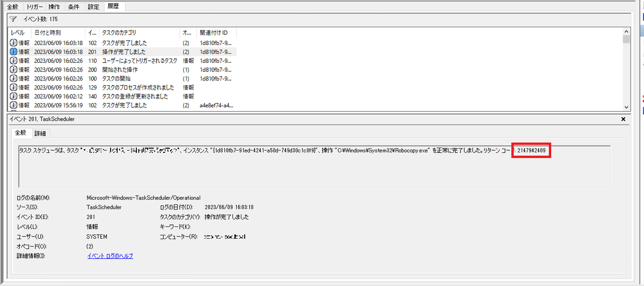Screen dimensions: 644x286
Task: Click the filter funnel icon beside イベント数
Action: [13, 19]
